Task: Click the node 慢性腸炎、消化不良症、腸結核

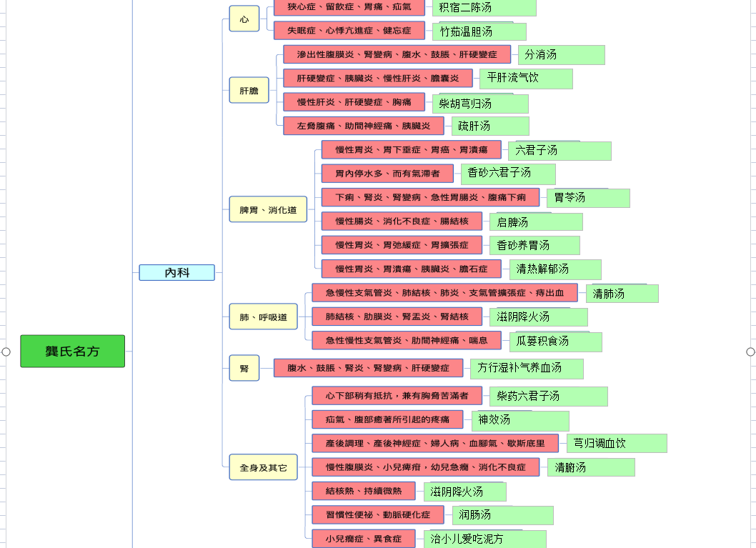Action: pos(402,221)
